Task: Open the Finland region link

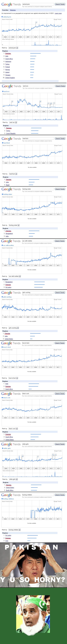Action: click(x=7, y=67)
